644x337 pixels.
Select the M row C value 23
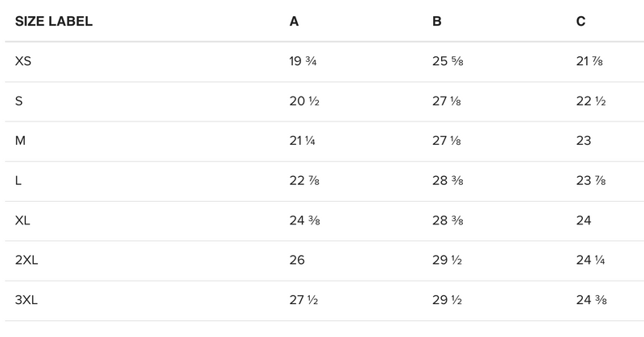click(584, 142)
